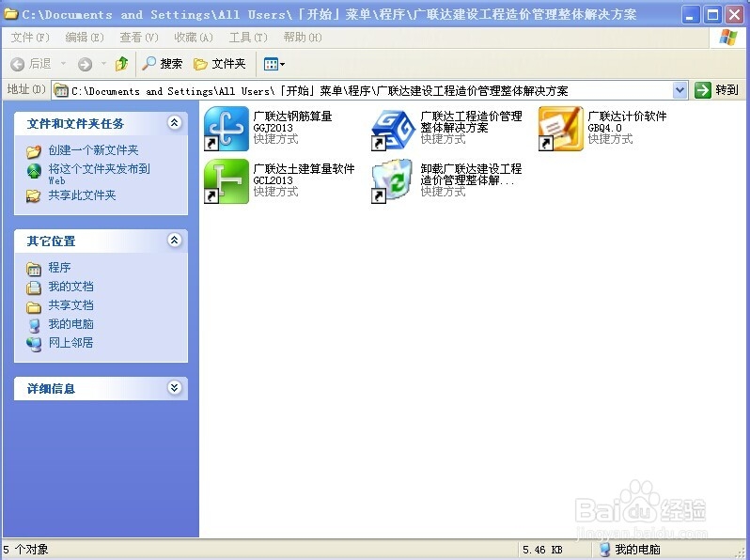Open the 工具(T) menu

[248, 38]
